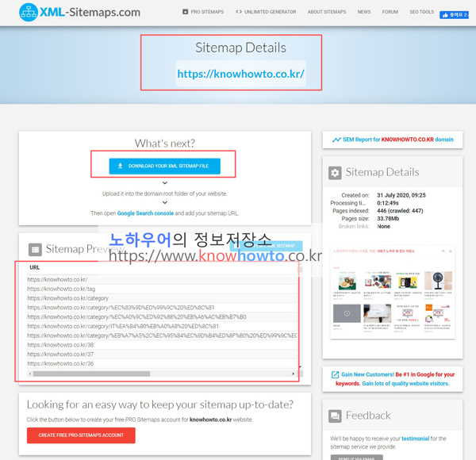Click the Sitemap Preview list icon
The width and height of the screenshot is (476, 460).
(x=35, y=250)
